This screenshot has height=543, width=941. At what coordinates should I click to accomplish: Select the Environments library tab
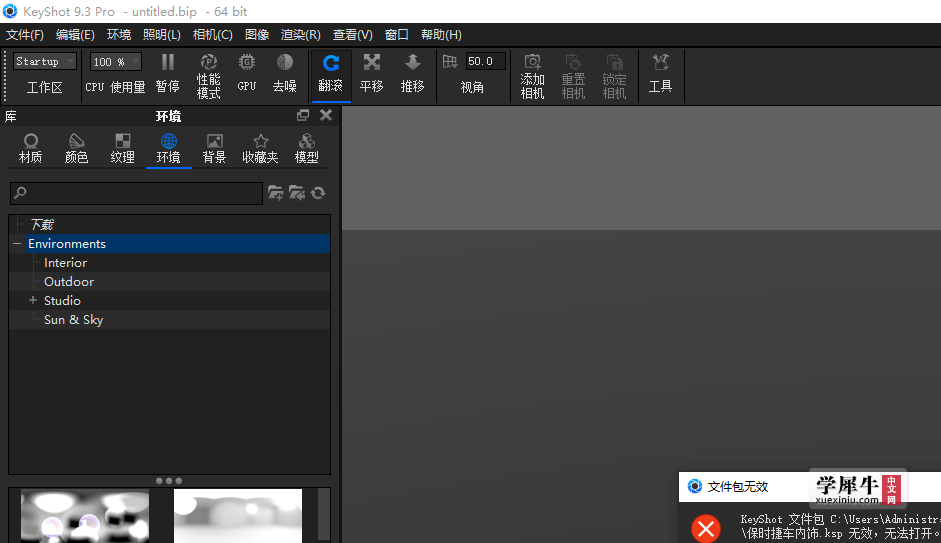click(x=169, y=149)
